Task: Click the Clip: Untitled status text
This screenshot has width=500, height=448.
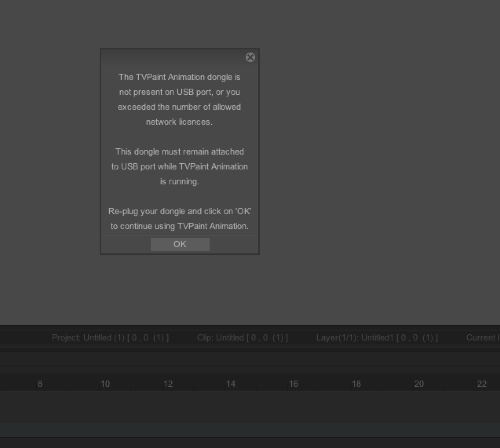Action: point(243,338)
